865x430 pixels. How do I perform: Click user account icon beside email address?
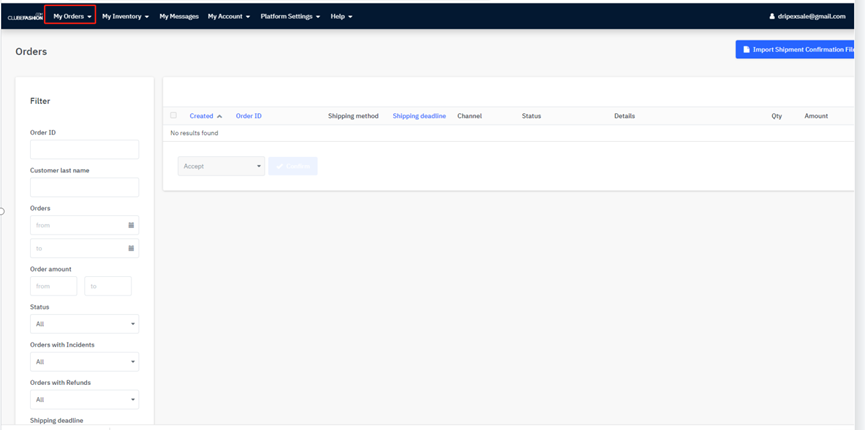[x=772, y=16]
